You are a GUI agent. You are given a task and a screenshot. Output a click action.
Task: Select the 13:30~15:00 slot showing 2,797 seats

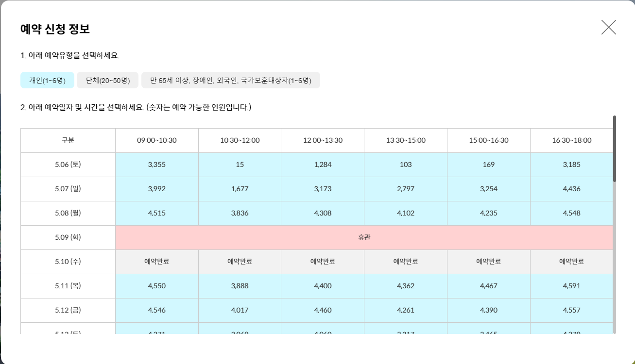pyautogui.click(x=405, y=188)
